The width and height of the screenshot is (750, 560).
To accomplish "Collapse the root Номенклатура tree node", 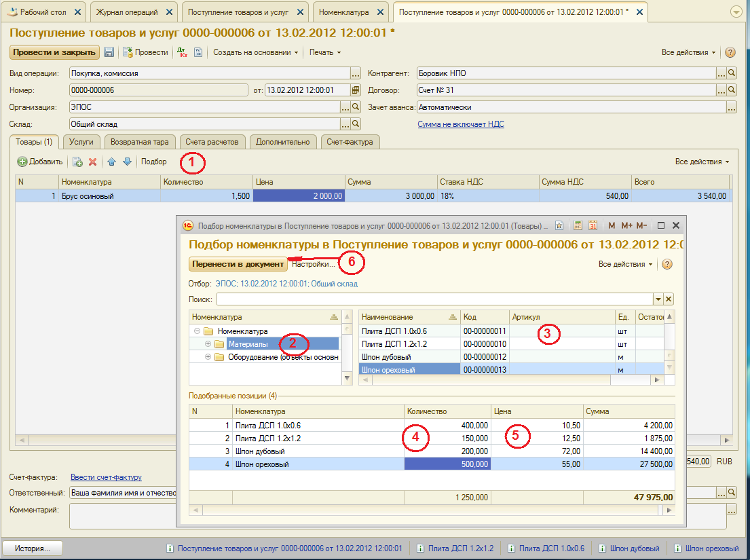I will [197, 331].
